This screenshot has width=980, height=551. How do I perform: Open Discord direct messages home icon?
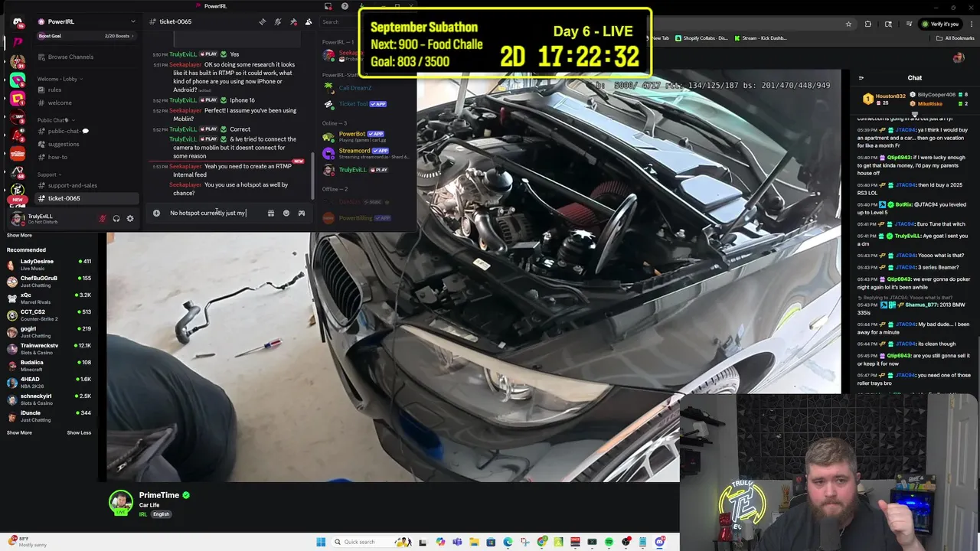(x=18, y=21)
